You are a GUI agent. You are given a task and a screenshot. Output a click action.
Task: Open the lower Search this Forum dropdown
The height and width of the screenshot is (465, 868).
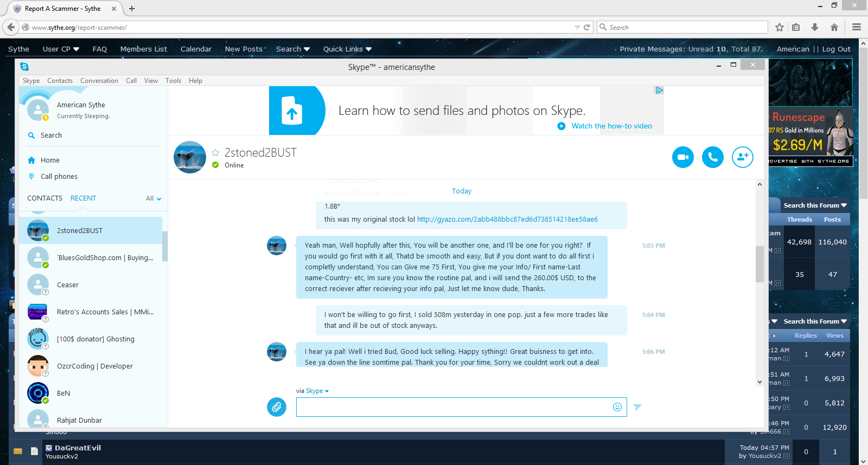coord(815,321)
